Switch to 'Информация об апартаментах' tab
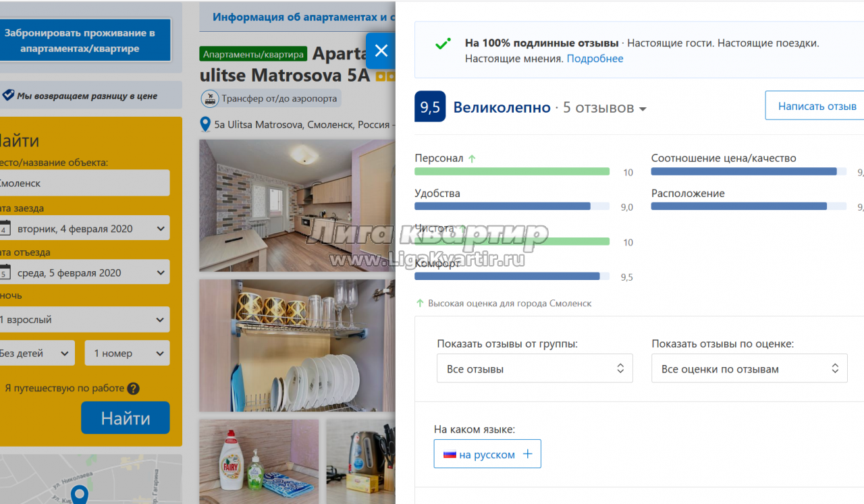Viewport: 864px width, 504px height. (x=297, y=17)
